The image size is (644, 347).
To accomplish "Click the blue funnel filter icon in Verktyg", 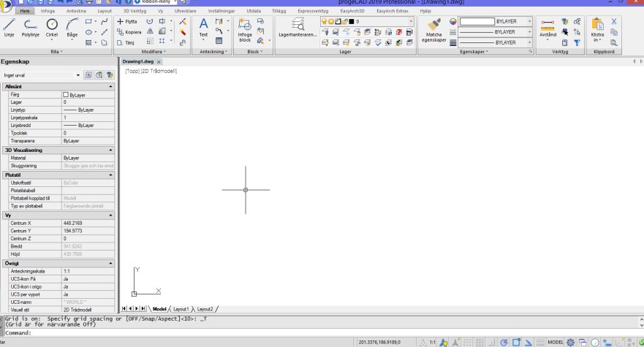I will (x=577, y=42).
